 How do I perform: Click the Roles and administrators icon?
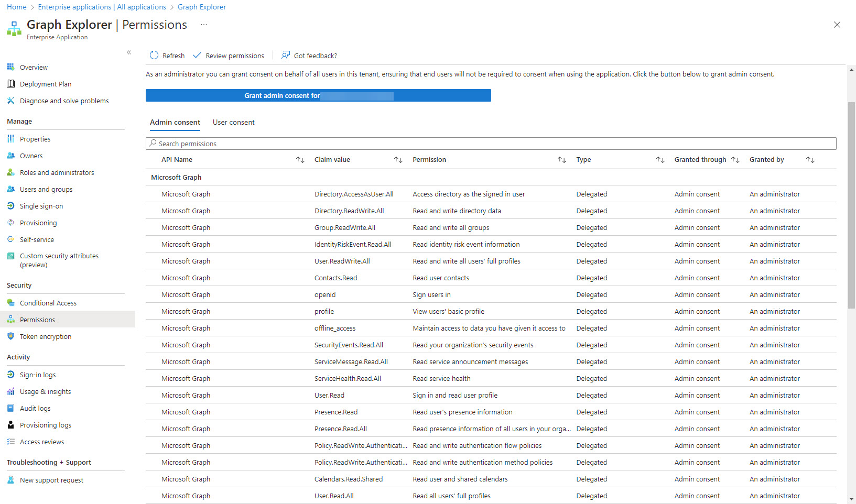pos(10,172)
